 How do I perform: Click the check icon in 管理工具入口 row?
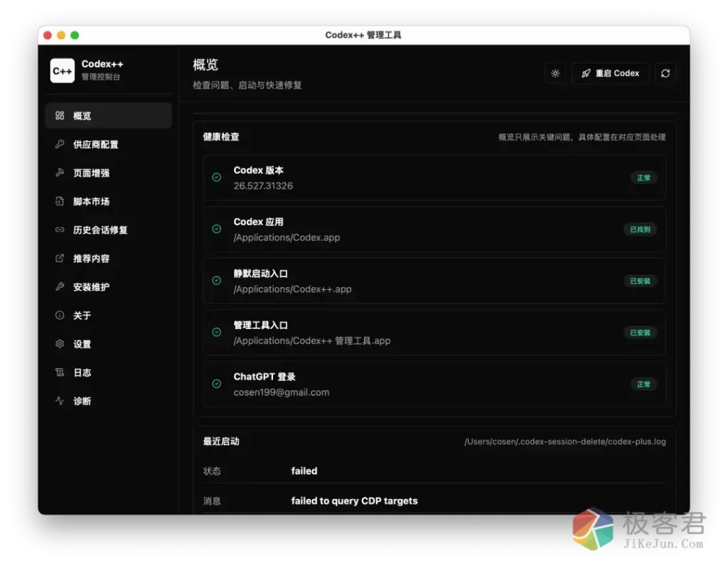coord(216,332)
